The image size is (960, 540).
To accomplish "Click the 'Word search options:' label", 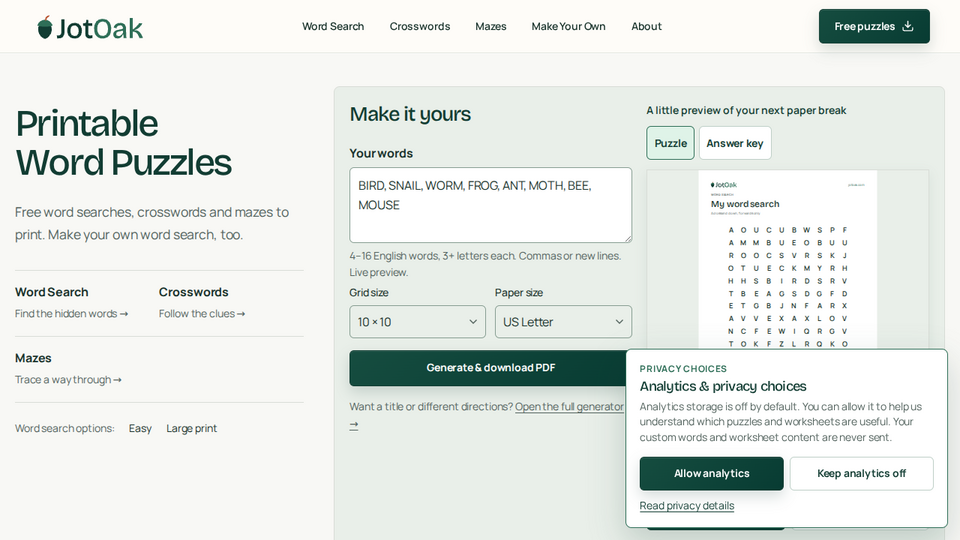I will pyautogui.click(x=64, y=429).
